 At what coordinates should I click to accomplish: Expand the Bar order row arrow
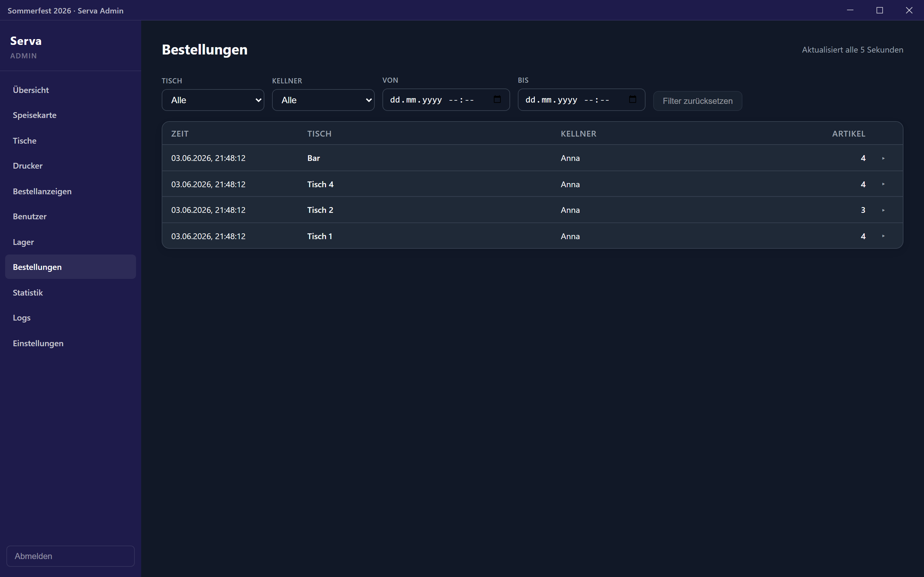pyautogui.click(x=883, y=158)
